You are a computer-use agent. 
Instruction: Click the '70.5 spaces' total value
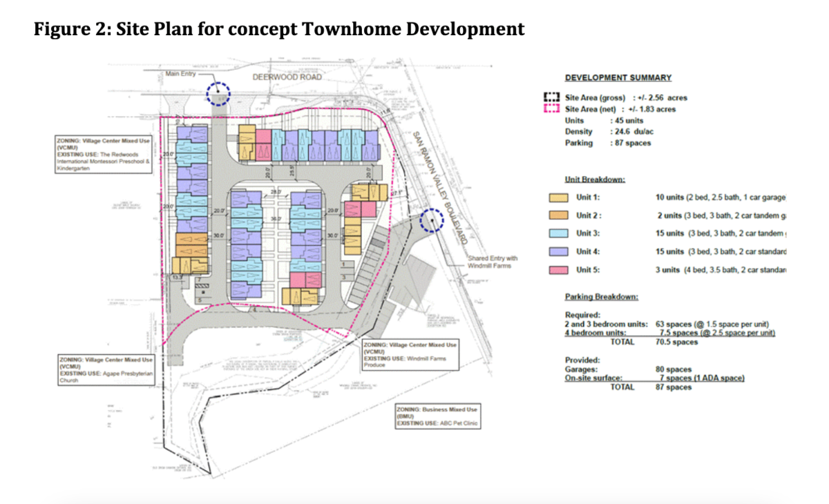[676, 342]
